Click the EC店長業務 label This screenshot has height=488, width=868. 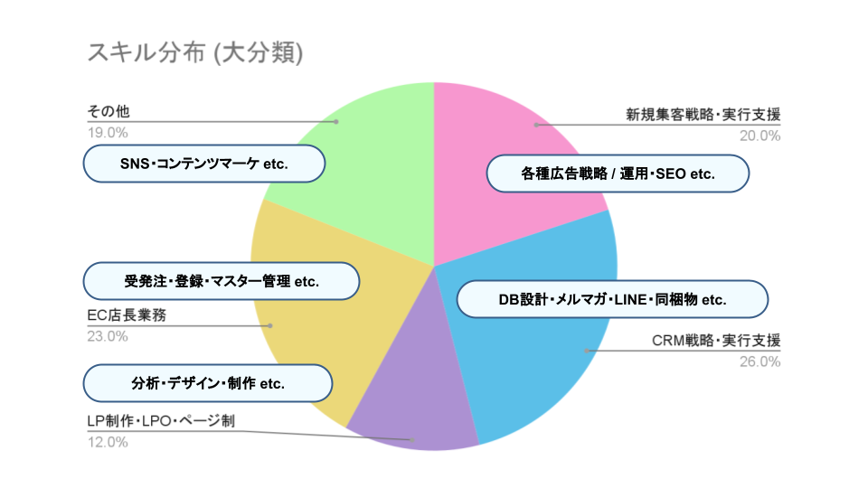click(127, 316)
